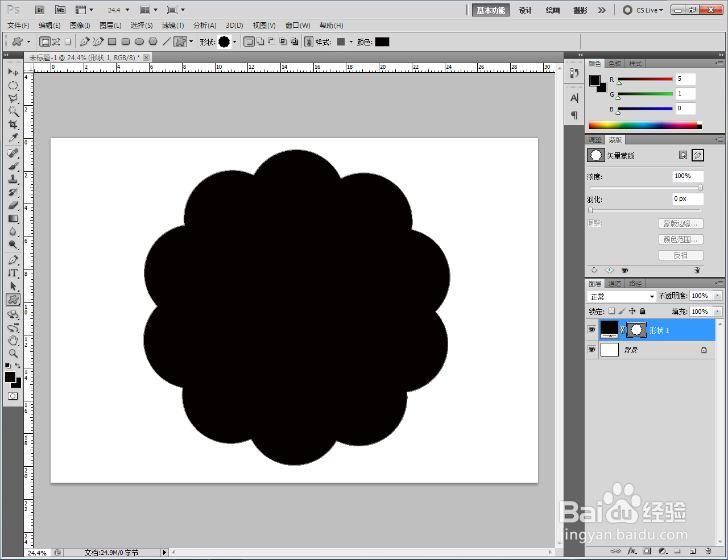This screenshot has width=728, height=560.
Task: Select the Hand tool
Action: pyautogui.click(x=13, y=341)
